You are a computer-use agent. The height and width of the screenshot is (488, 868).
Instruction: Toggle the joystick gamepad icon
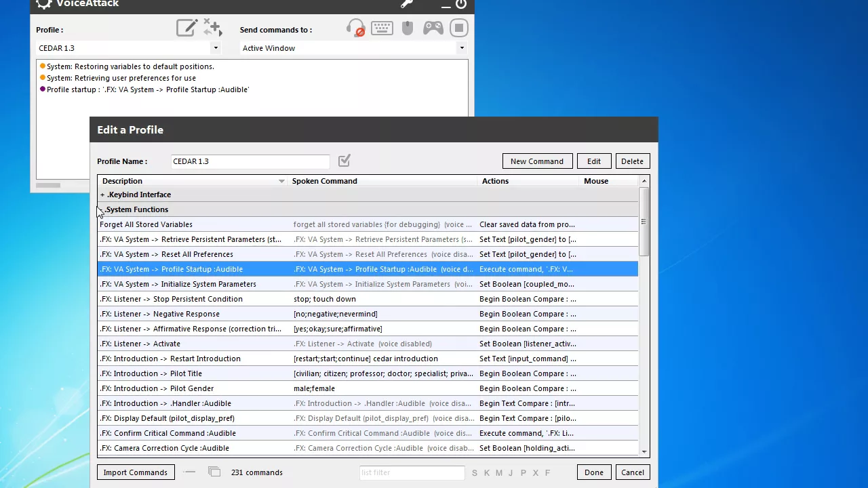[x=433, y=28]
